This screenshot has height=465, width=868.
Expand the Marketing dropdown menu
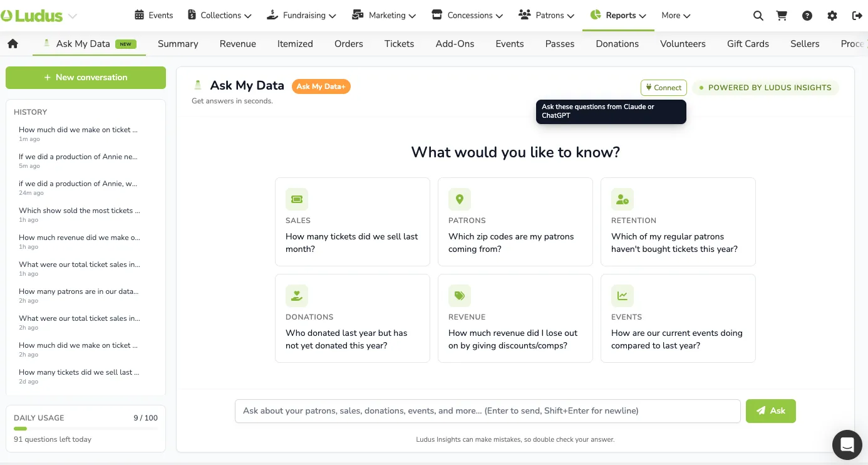(x=385, y=16)
